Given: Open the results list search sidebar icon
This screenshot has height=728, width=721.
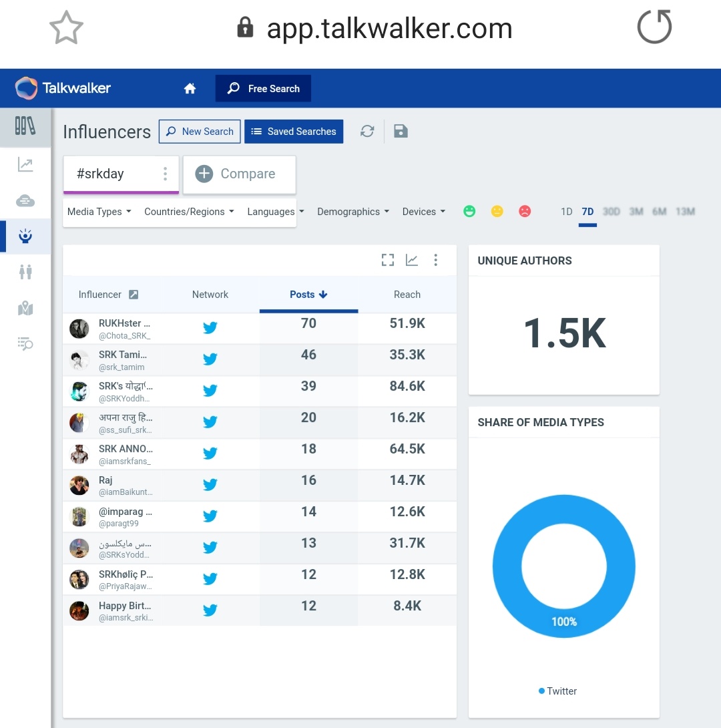Looking at the screenshot, I should [25, 343].
